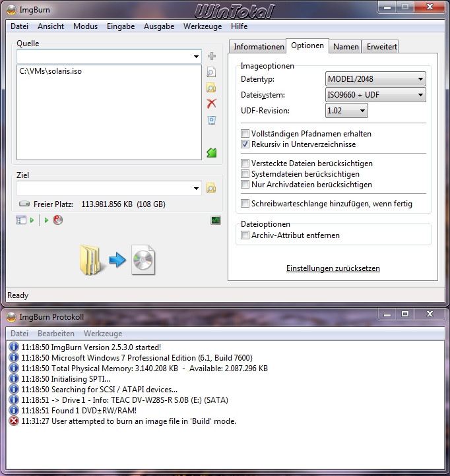Select the Total Physical Memory log line

145,369
